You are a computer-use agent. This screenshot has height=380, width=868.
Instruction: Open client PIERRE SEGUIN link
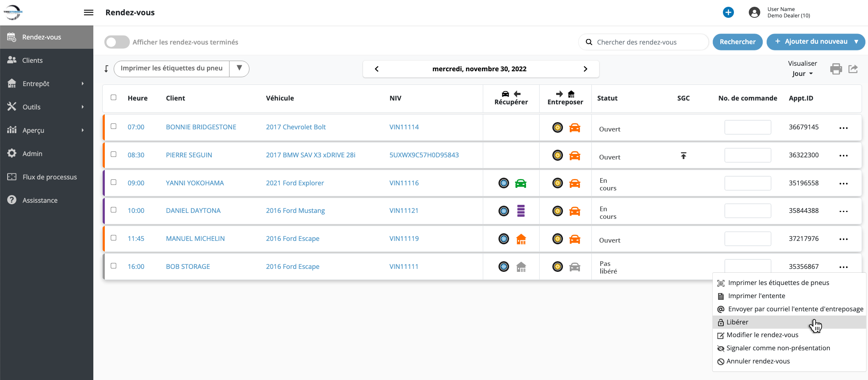(x=189, y=155)
